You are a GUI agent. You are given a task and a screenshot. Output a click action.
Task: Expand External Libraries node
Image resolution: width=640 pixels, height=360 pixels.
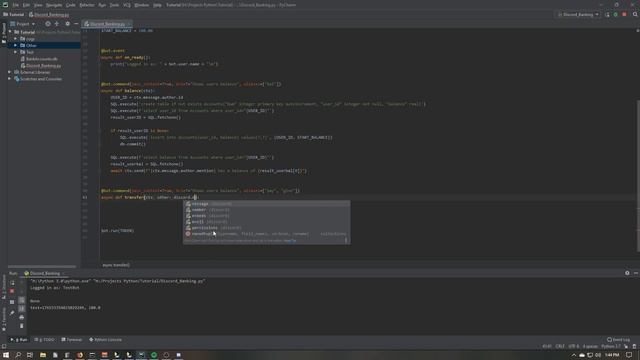pos(10,72)
